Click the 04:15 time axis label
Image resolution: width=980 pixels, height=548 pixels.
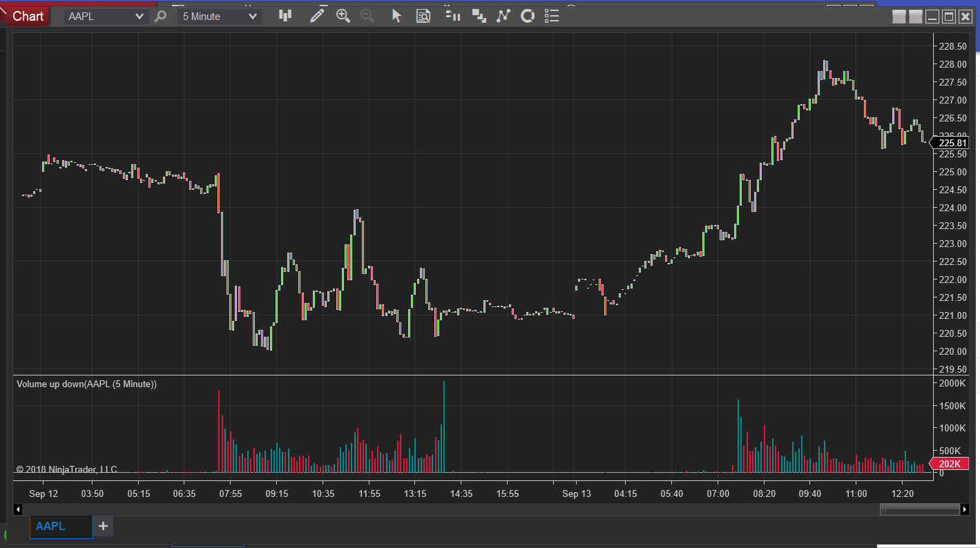pyautogui.click(x=625, y=493)
